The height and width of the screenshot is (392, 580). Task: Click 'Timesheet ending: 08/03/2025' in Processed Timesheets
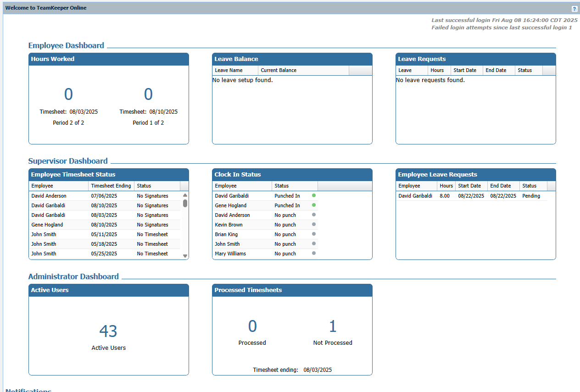pos(292,370)
